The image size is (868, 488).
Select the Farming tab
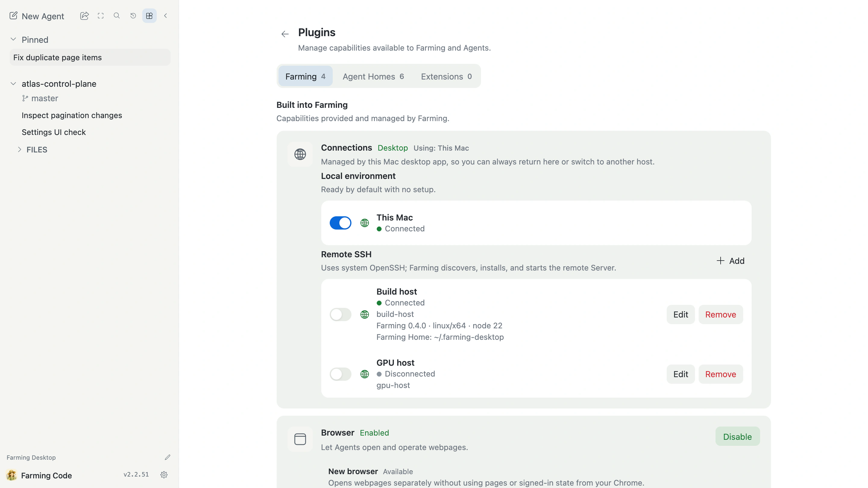point(305,77)
